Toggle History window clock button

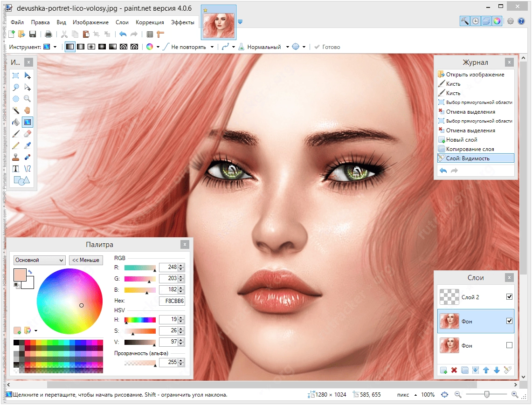tap(476, 21)
